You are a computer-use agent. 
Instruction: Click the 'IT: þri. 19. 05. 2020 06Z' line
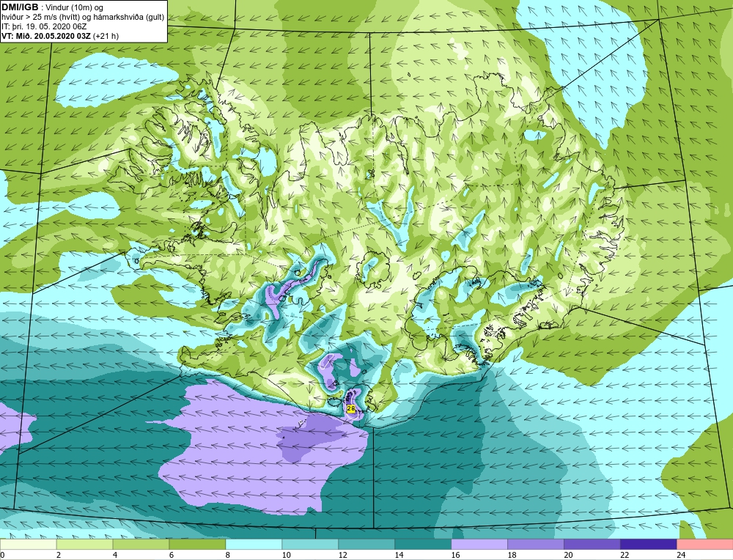[44, 26]
